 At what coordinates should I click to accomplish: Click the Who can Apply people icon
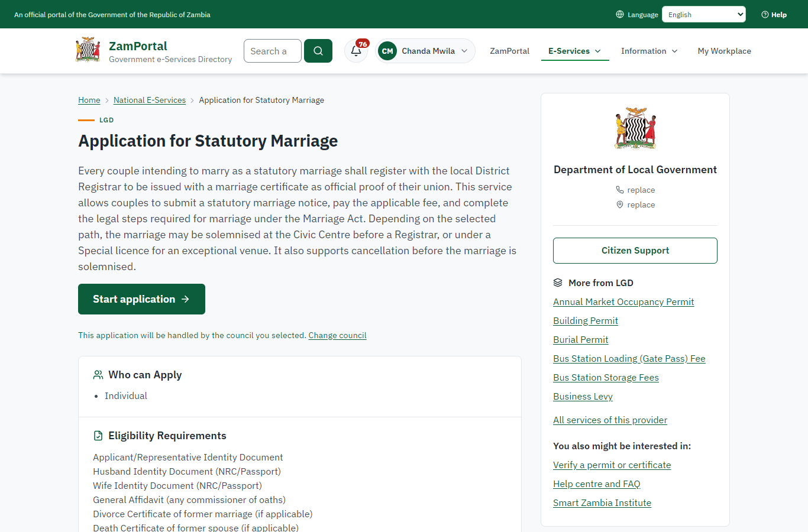click(98, 375)
